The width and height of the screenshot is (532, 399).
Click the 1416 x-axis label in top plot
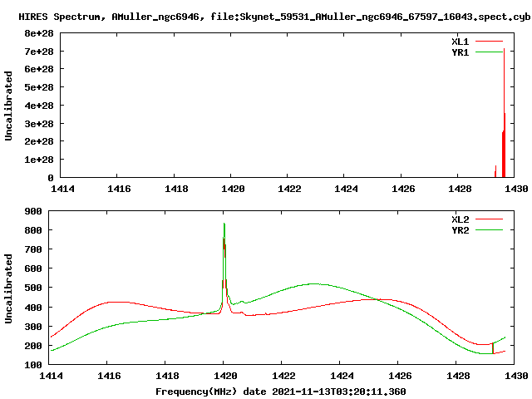tap(119, 189)
